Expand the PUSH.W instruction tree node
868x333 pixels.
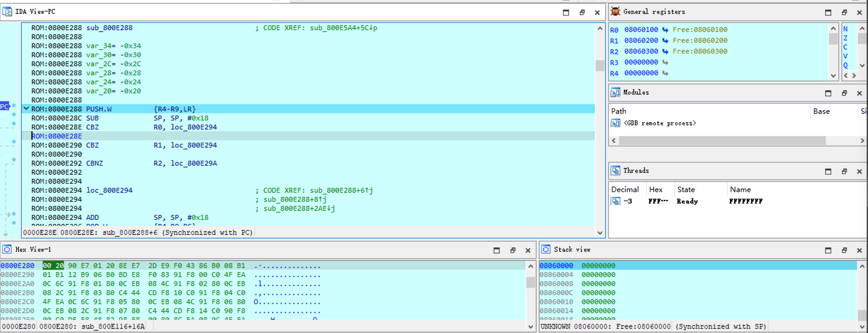click(26, 109)
